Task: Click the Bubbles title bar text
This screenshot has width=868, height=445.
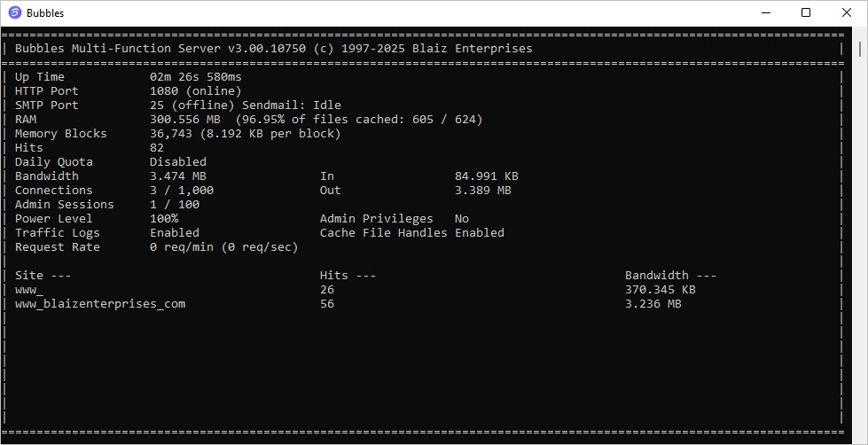Action: [45, 13]
